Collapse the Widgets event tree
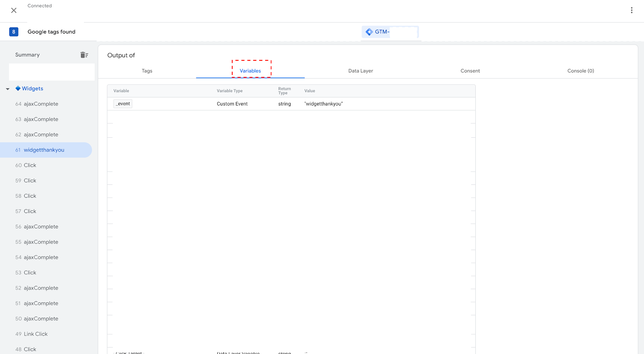 tap(8, 89)
